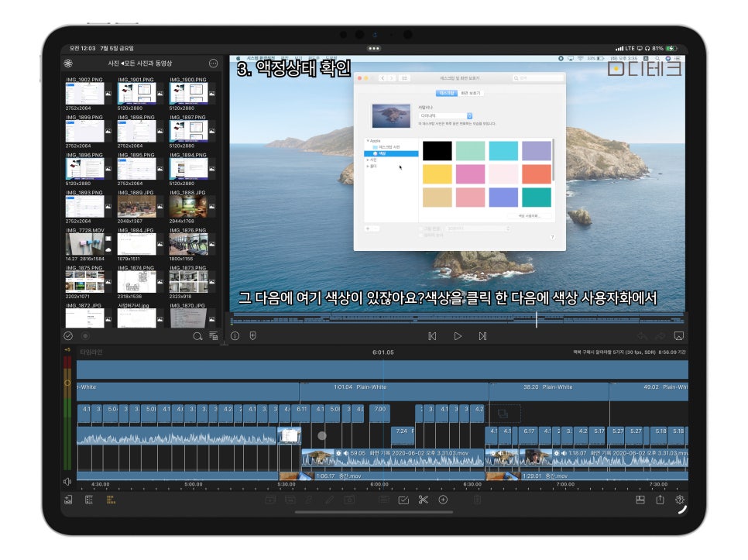This screenshot has width=748, height=560.
Task: Toggle the dim circle beside multi-select
Action: (x=85, y=336)
